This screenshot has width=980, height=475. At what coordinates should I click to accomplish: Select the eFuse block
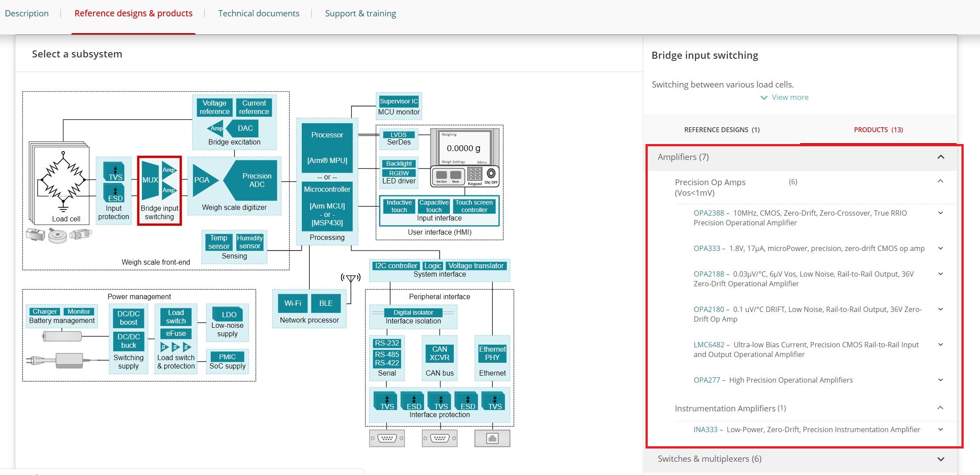pyautogui.click(x=176, y=334)
